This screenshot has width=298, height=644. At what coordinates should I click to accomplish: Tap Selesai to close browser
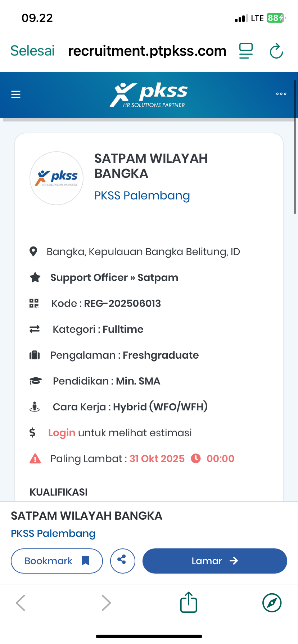32,51
